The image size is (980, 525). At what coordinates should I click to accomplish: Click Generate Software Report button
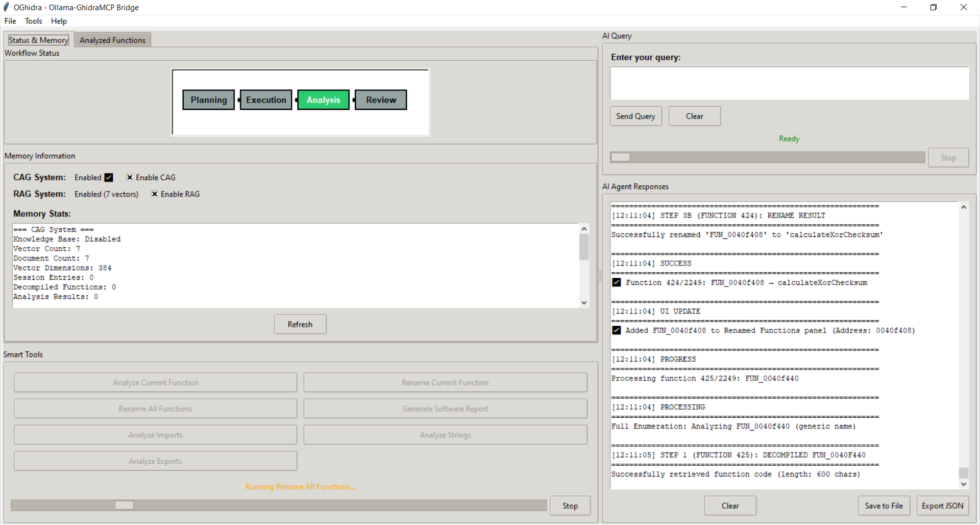click(x=445, y=409)
